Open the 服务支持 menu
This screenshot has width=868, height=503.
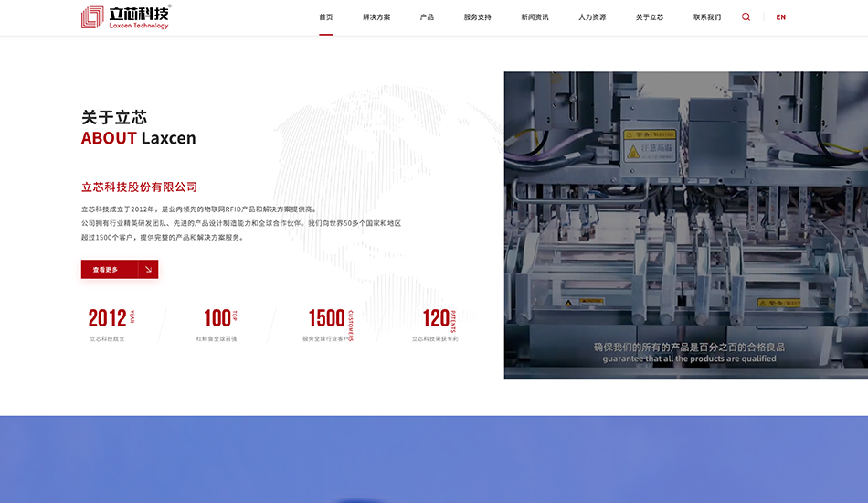(x=477, y=17)
